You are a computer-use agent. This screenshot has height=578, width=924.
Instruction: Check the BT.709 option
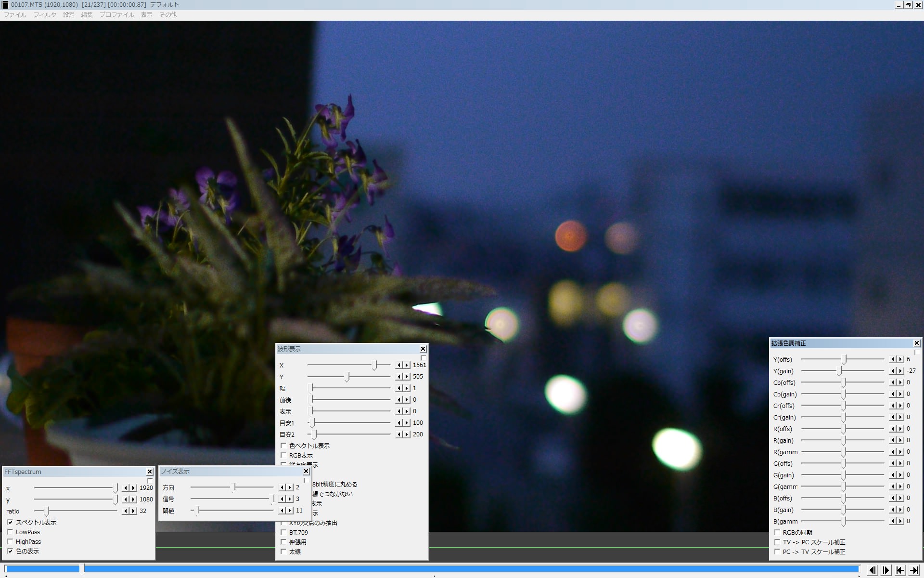(x=283, y=533)
